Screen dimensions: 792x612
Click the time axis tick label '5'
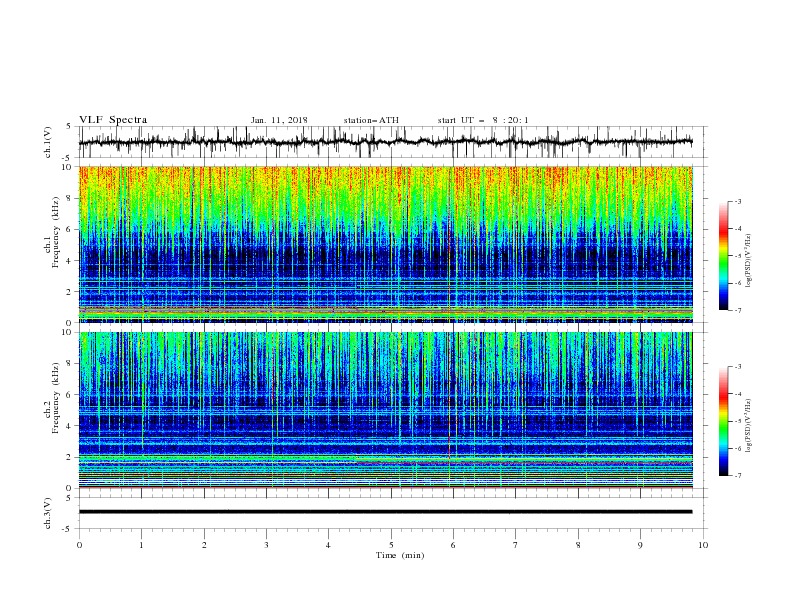click(391, 545)
